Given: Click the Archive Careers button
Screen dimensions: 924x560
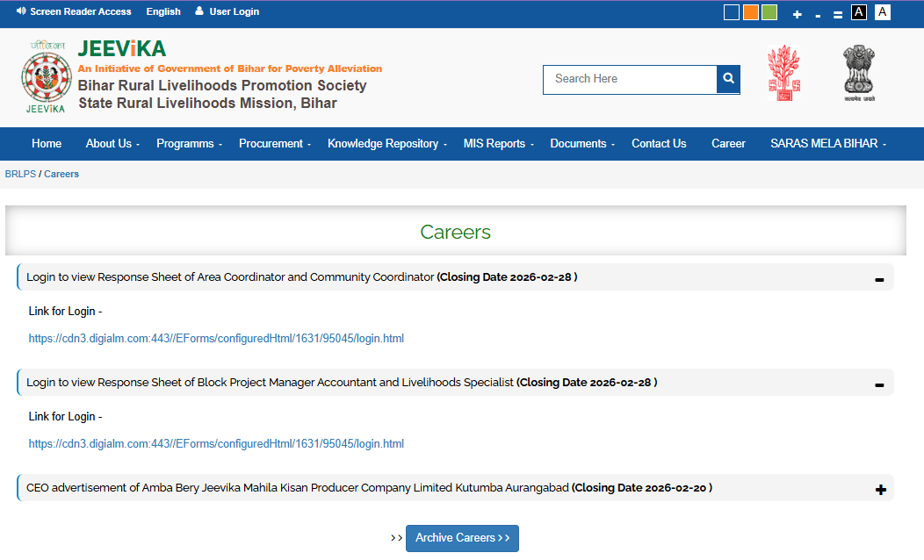Looking at the screenshot, I should tap(462, 538).
